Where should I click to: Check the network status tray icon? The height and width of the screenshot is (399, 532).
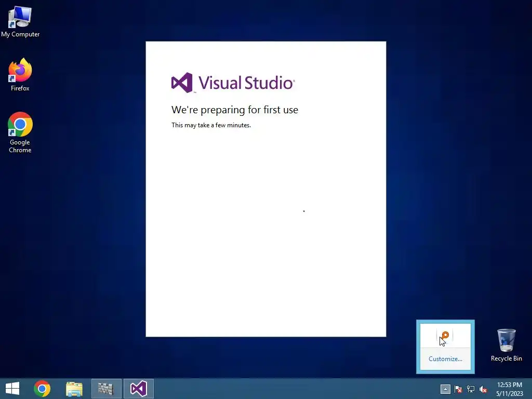tap(471, 389)
